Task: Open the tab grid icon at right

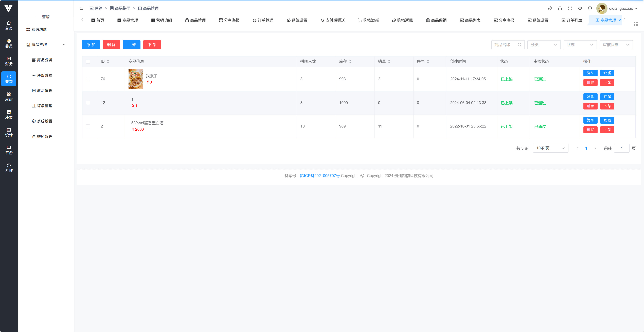Action: point(635,24)
